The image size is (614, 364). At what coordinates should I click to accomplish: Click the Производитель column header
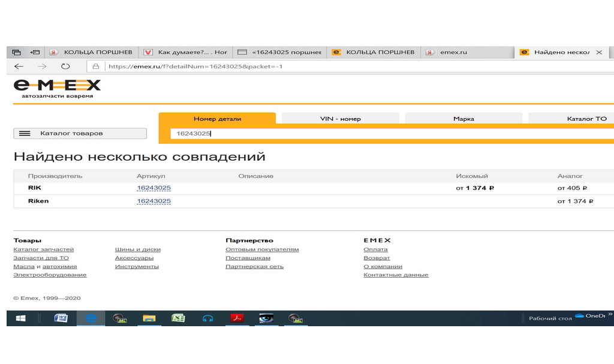55,176
